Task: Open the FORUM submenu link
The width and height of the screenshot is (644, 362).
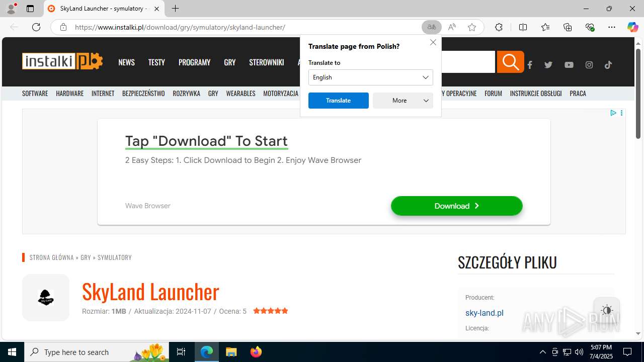Action: (x=494, y=94)
